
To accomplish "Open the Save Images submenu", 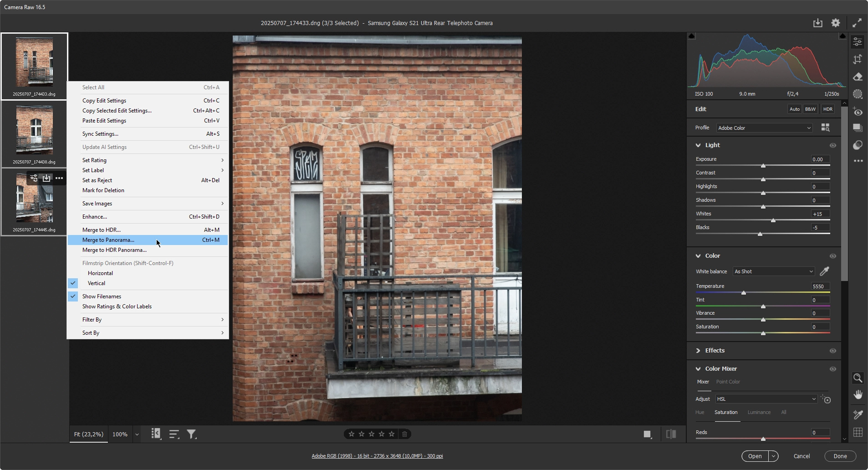I will pos(148,204).
